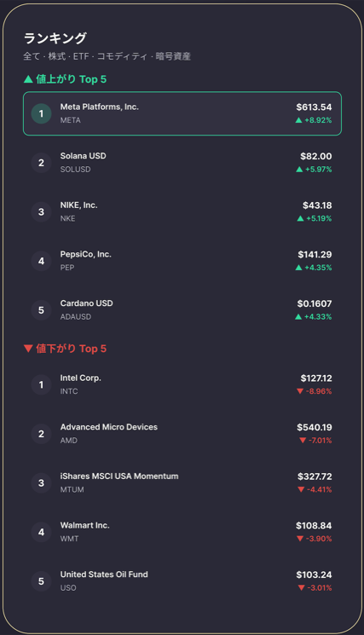Switch to the ETF filter
The image size is (364, 635).
coord(81,56)
